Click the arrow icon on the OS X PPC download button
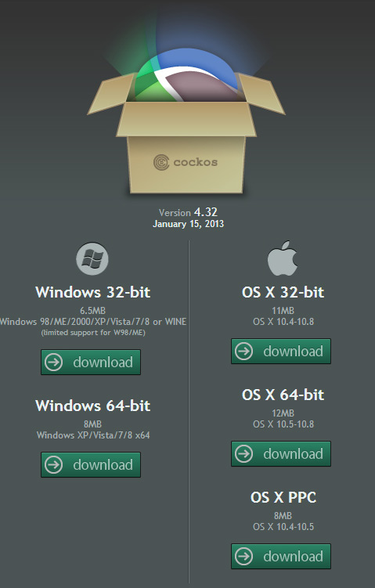This screenshot has width=375, height=588. click(243, 556)
